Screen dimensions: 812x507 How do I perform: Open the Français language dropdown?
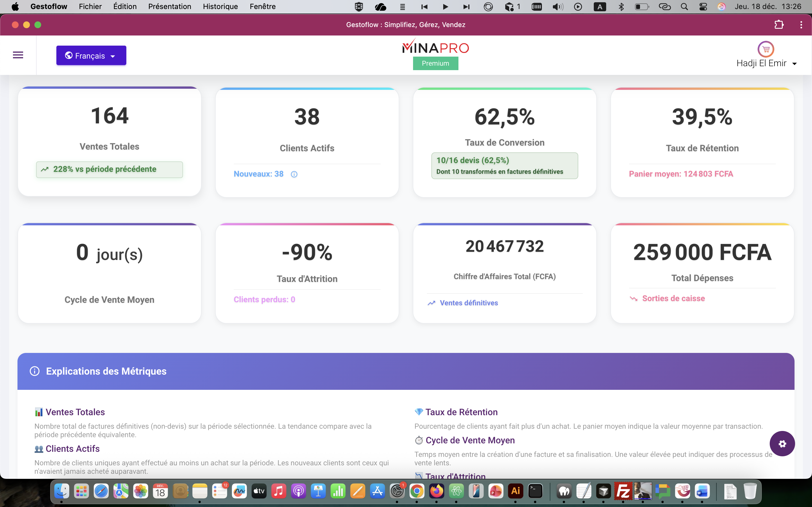(x=91, y=55)
